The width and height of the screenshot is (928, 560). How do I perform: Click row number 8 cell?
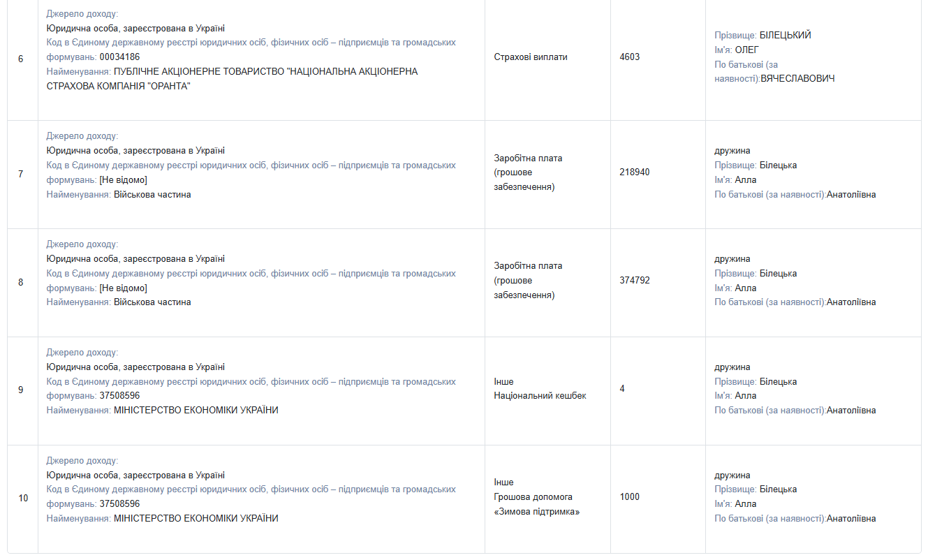[21, 283]
